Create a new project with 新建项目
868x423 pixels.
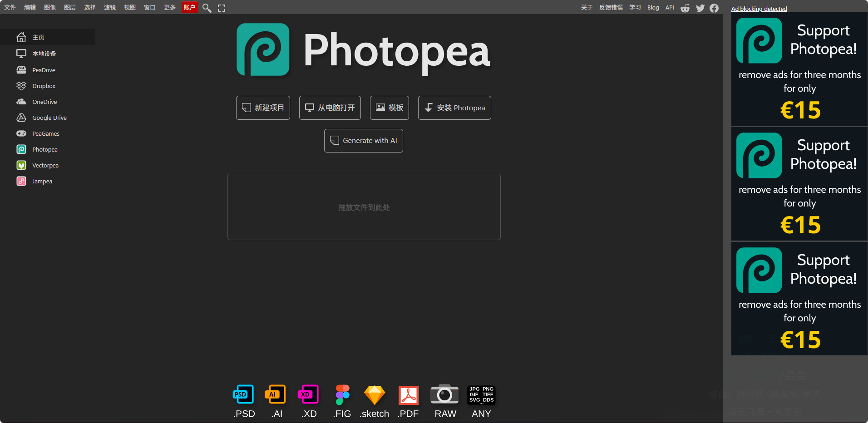(x=263, y=108)
